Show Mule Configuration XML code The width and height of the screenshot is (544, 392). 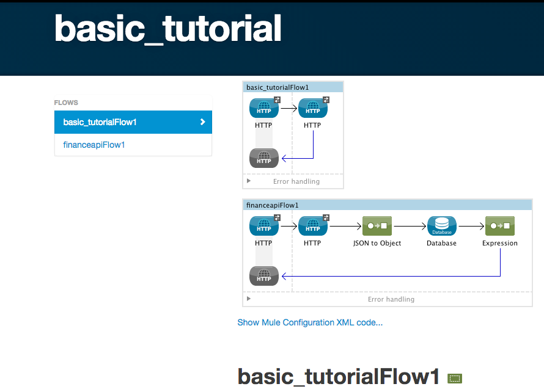point(310,322)
